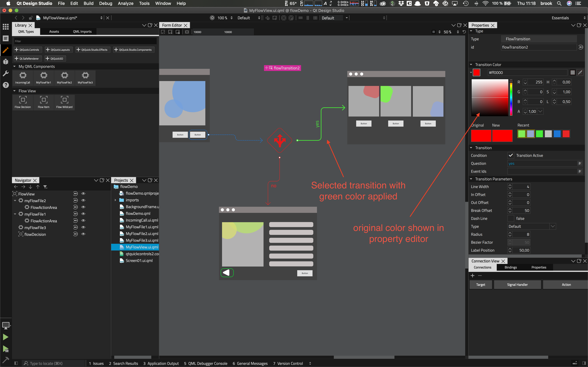The width and height of the screenshot is (588, 367).
Task: Open the Bindings tab in Connection View
Action: [x=511, y=267]
